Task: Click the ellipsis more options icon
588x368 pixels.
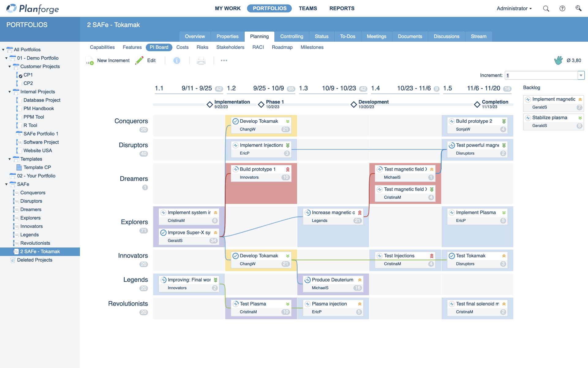Action: coord(224,60)
